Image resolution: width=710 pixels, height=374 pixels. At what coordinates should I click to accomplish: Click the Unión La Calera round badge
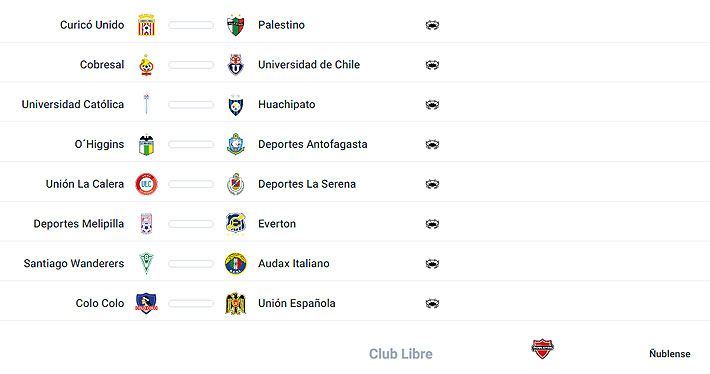tap(146, 184)
